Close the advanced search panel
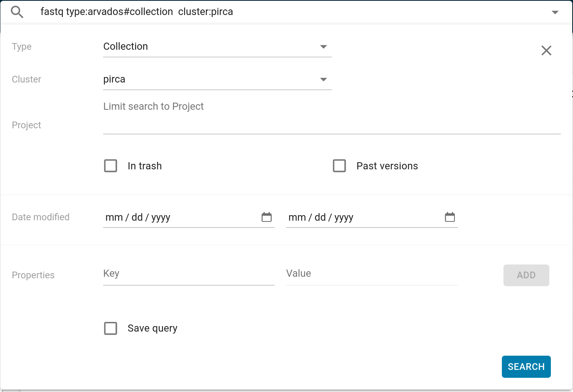Viewport: 573px width, 392px height. tap(546, 51)
